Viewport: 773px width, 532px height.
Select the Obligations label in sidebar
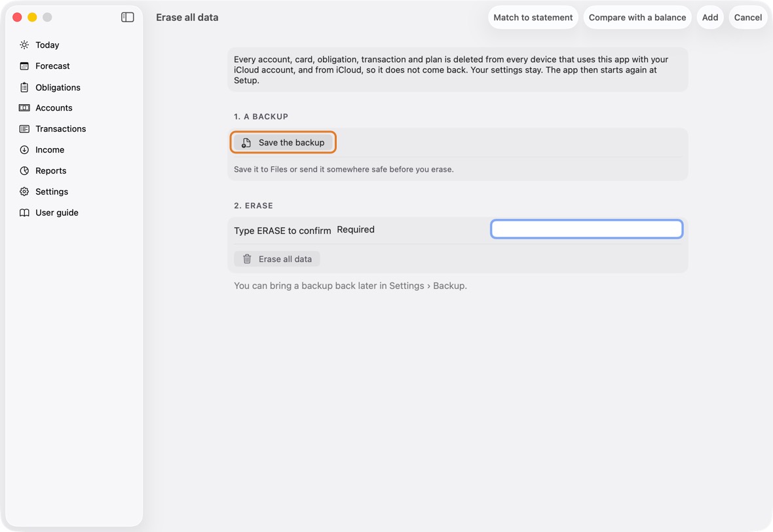point(58,87)
